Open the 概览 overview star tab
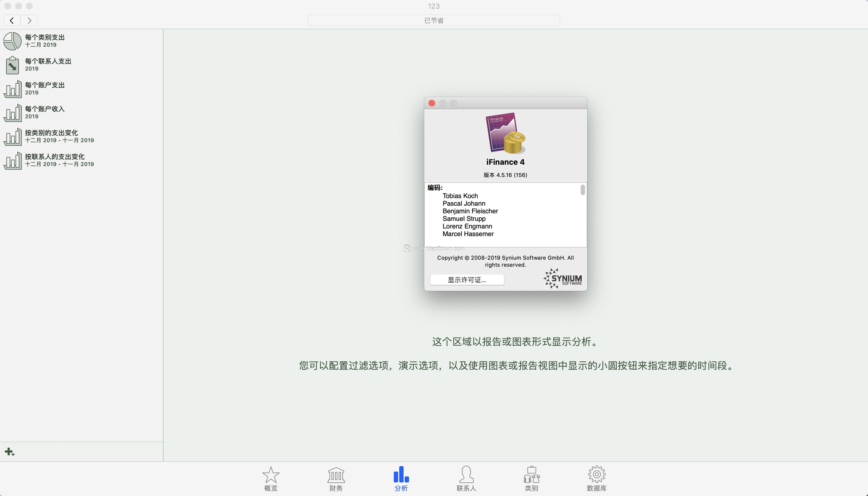 point(271,479)
